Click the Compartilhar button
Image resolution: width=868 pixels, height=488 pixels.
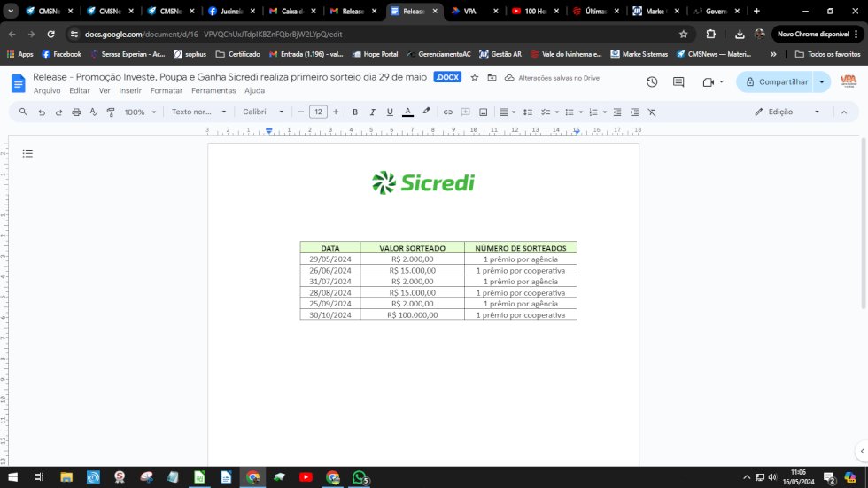(x=776, y=81)
